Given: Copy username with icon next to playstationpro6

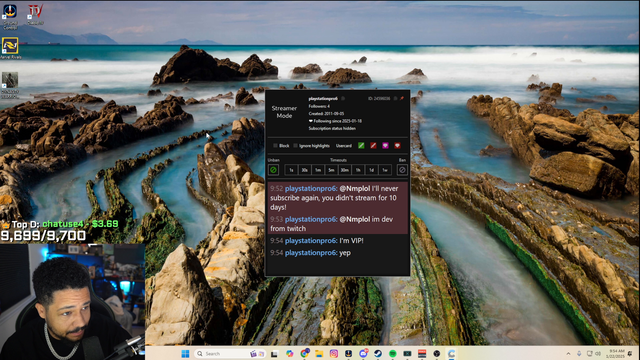Looking at the screenshot, I should click(343, 98).
